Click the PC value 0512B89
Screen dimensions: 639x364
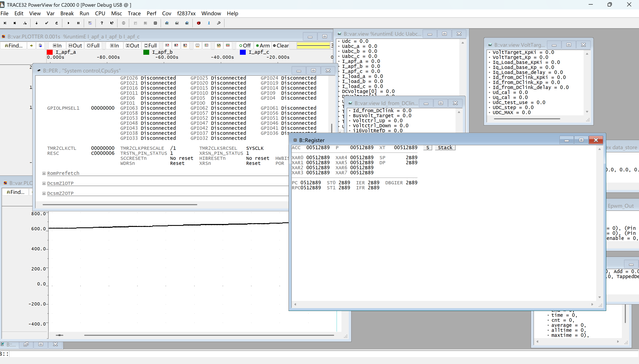(311, 183)
